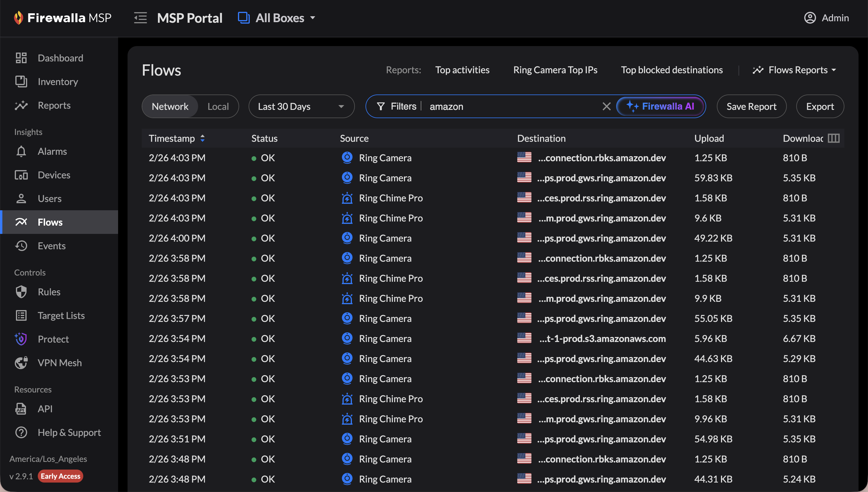Image resolution: width=868 pixels, height=492 pixels.
Task: Open Alarms via its bell icon
Action: [21, 151]
